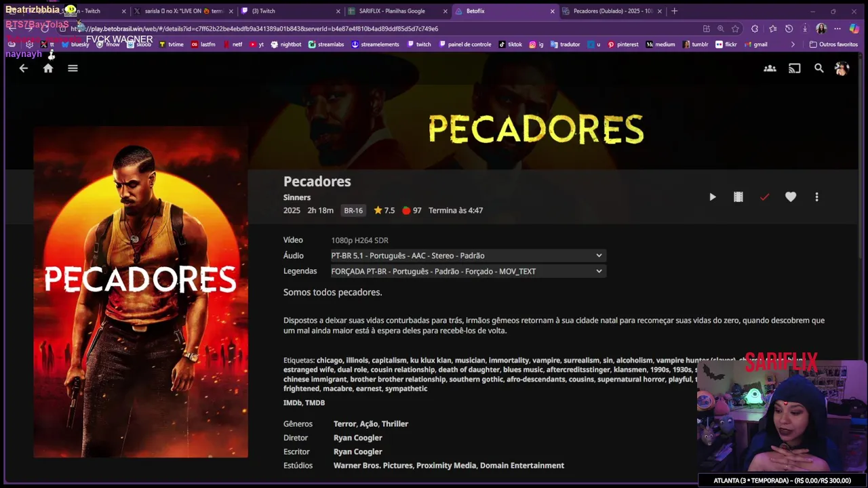
Task: Expand the bookmarks overflow chevron
Action: pyautogui.click(x=793, y=45)
